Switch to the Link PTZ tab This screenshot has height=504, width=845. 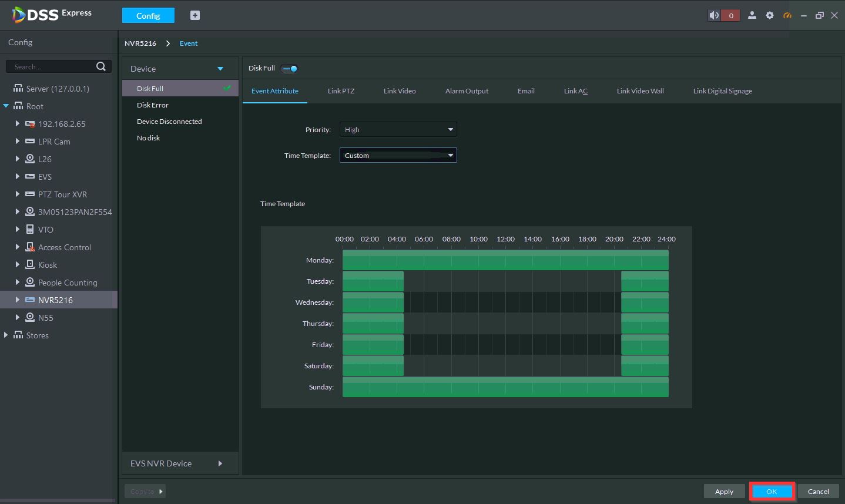341,91
